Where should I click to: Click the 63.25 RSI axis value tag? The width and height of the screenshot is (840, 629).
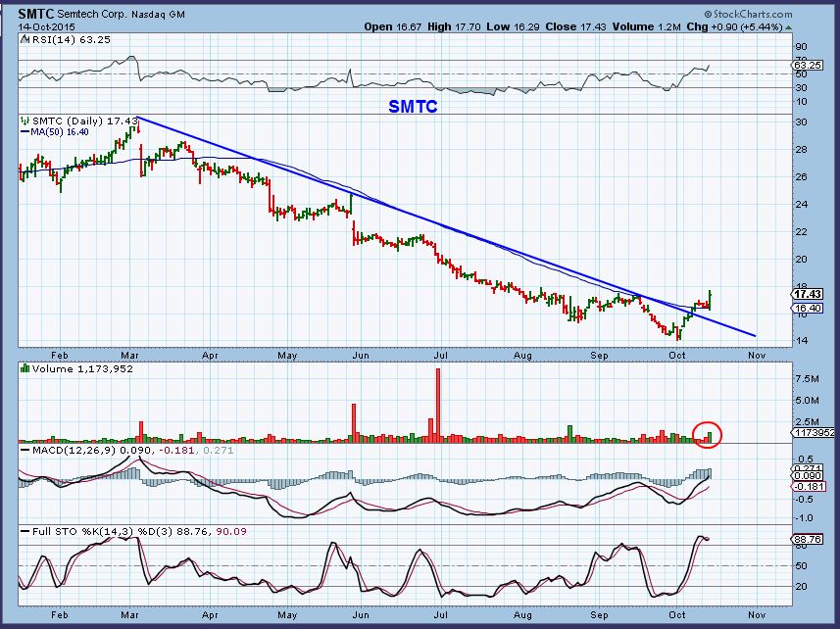point(807,66)
